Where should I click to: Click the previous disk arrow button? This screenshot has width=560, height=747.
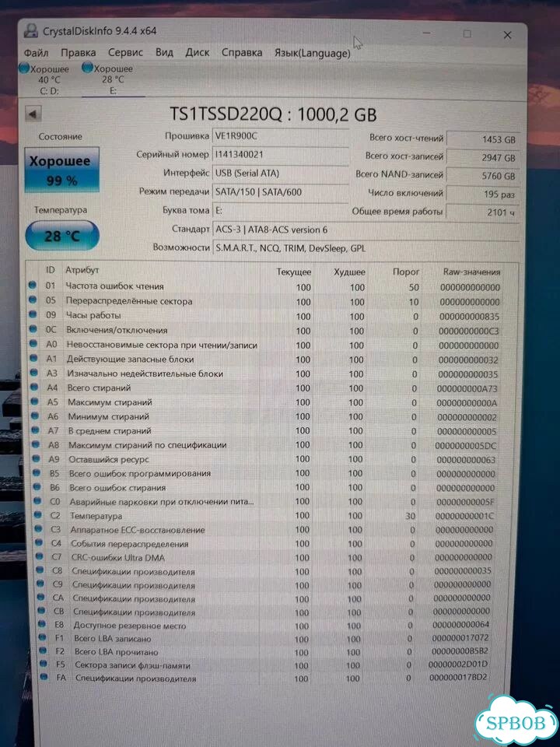(x=33, y=114)
